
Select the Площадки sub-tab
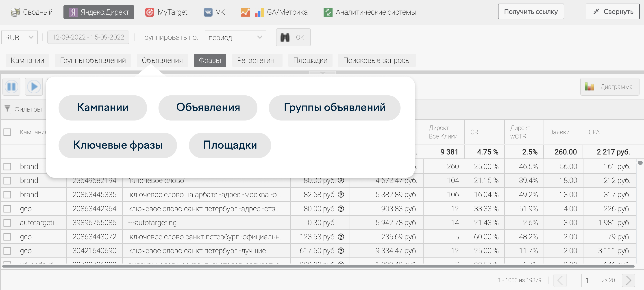pyautogui.click(x=310, y=60)
